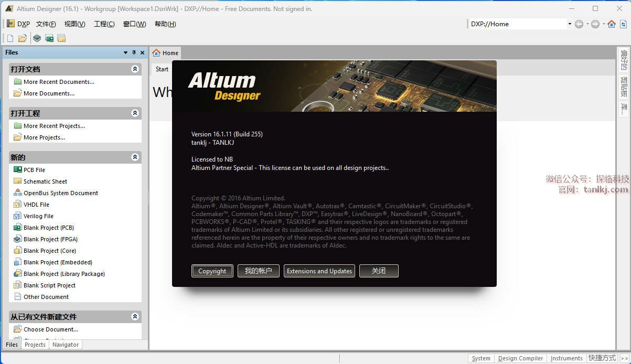Go forward with the right arrow navigation icon
Screen dimensions: 631x364
tap(595, 24)
